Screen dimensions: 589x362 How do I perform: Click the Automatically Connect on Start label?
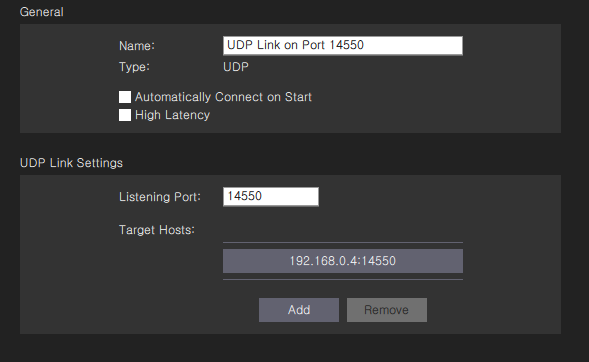pos(223,97)
